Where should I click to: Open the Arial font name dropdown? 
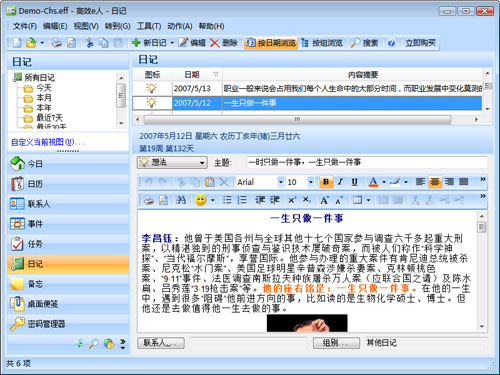coord(281,182)
